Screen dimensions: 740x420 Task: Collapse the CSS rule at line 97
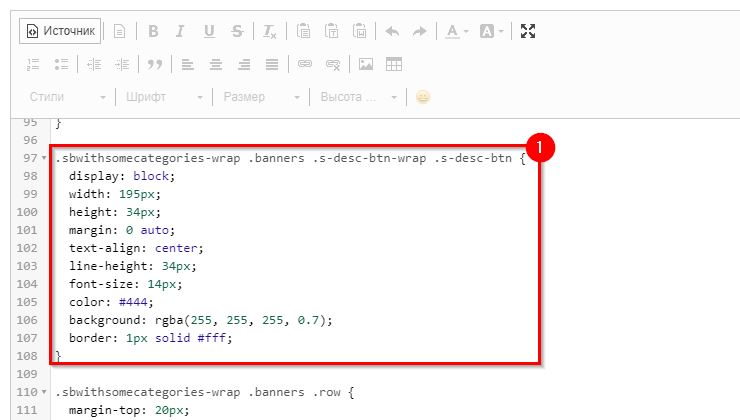pos(44,160)
